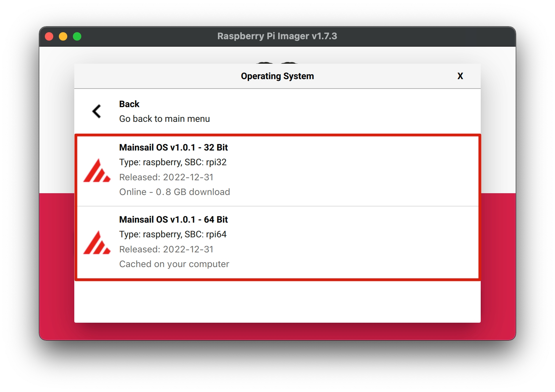The height and width of the screenshot is (392, 555).
Task: Click Back menu entry label
Action: [129, 104]
